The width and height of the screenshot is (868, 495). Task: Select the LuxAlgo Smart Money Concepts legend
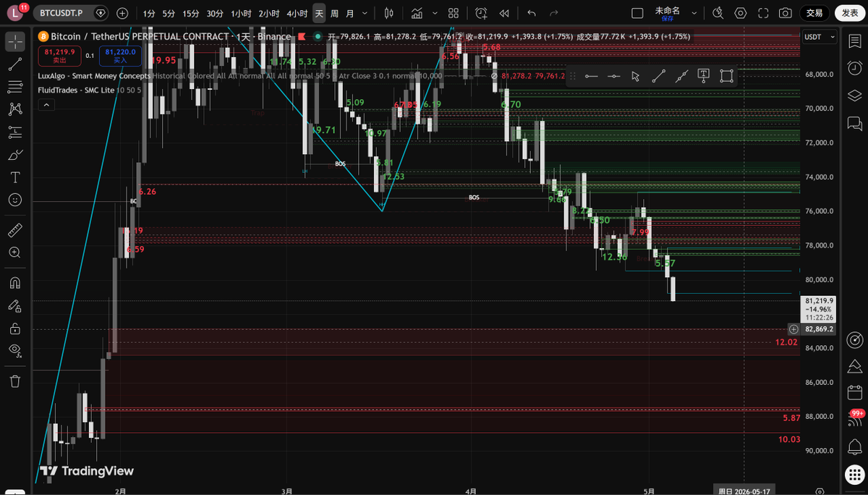click(x=94, y=75)
